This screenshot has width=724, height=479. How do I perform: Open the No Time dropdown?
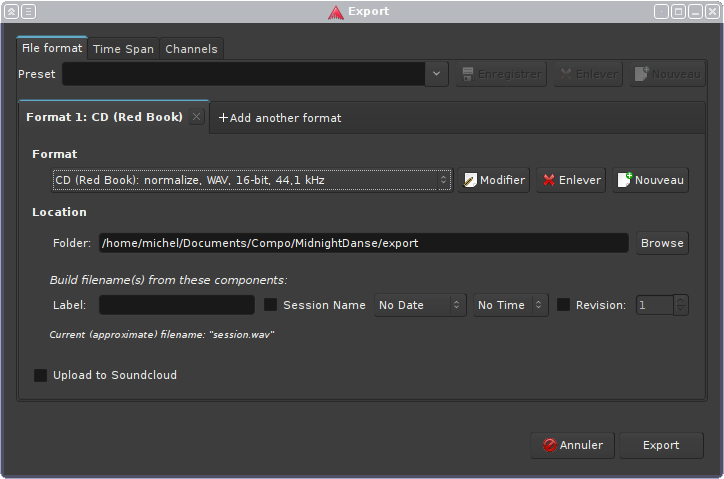point(511,305)
